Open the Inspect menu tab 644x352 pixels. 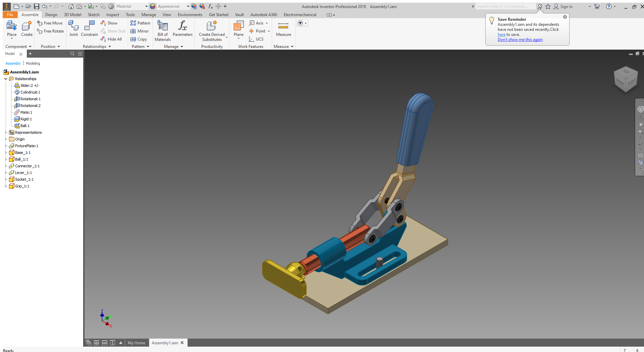click(112, 14)
